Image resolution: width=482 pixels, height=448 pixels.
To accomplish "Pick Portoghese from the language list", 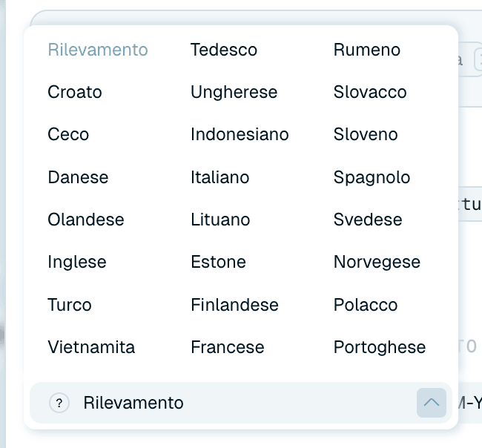I will tap(380, 347).
